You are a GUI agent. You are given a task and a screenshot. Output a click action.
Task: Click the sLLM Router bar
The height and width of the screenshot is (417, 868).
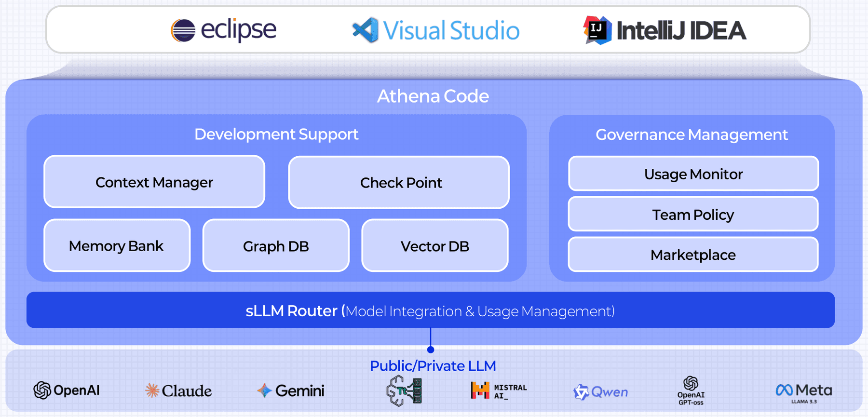431,310
